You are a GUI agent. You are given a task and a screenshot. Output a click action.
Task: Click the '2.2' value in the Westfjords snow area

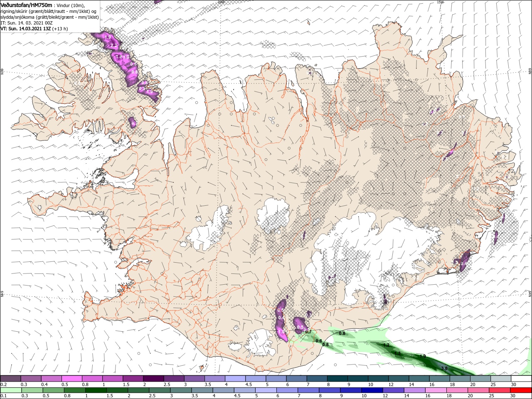[113, 45]
